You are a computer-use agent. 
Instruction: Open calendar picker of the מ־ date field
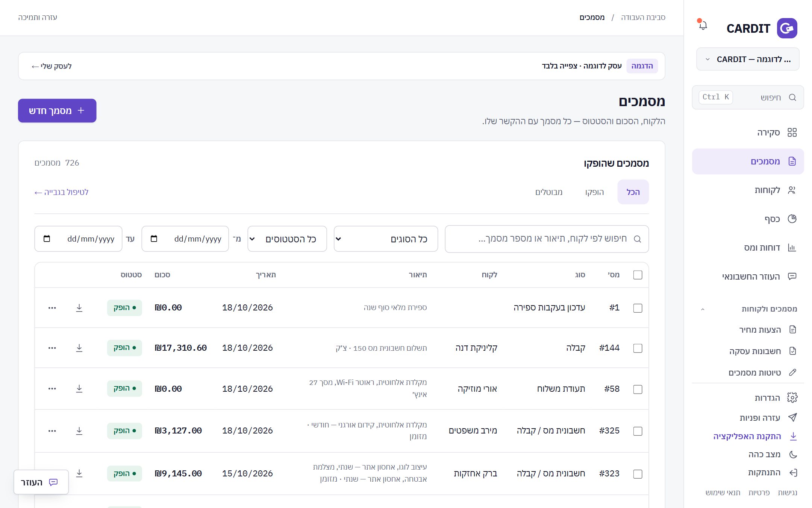(x=154, y=239)
